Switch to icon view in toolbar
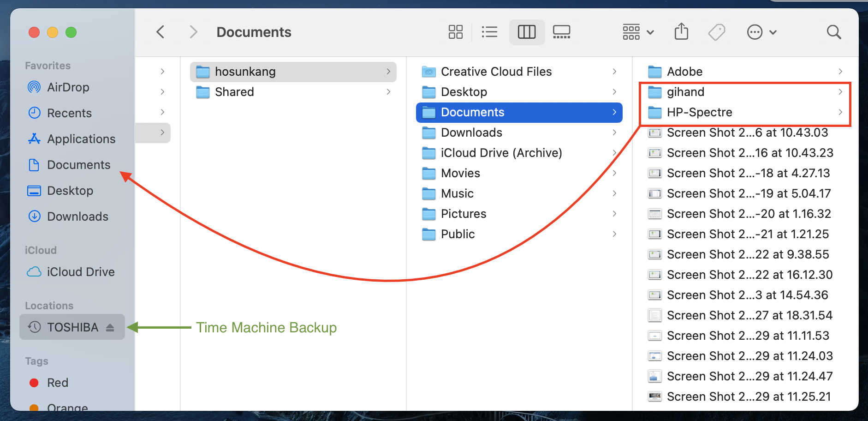 coord(455,32)
